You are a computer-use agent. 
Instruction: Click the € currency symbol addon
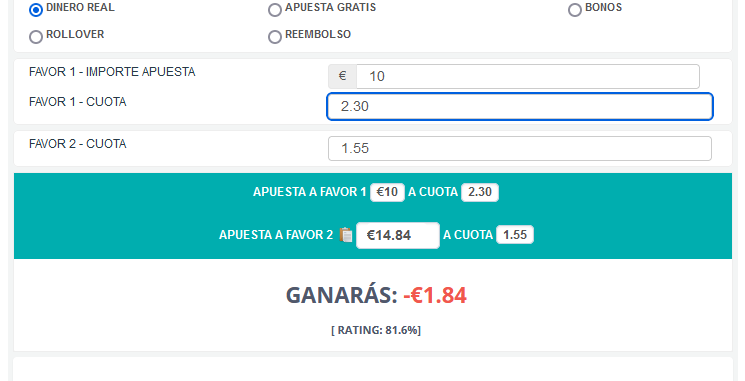coord(342,76)
